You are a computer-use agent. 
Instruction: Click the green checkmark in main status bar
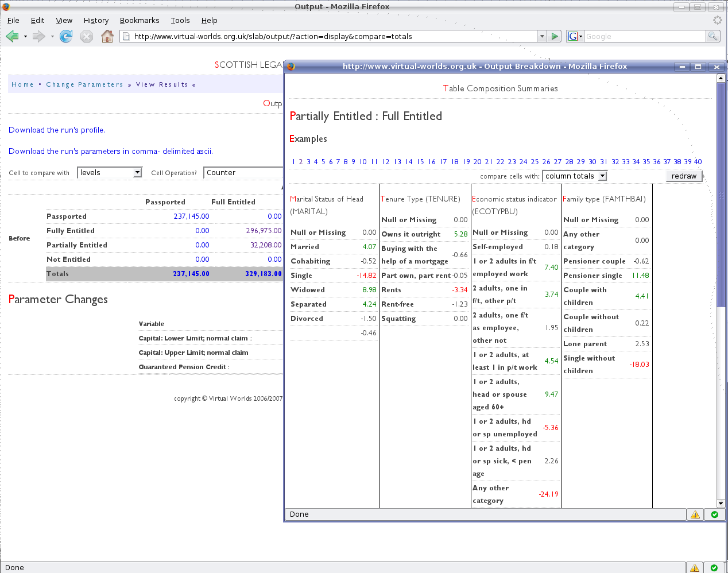click(714, 568)
